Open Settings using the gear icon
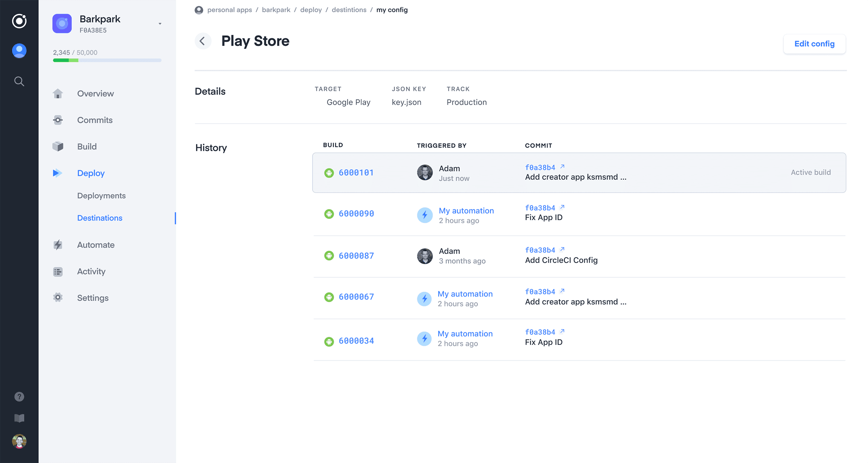 58,297
